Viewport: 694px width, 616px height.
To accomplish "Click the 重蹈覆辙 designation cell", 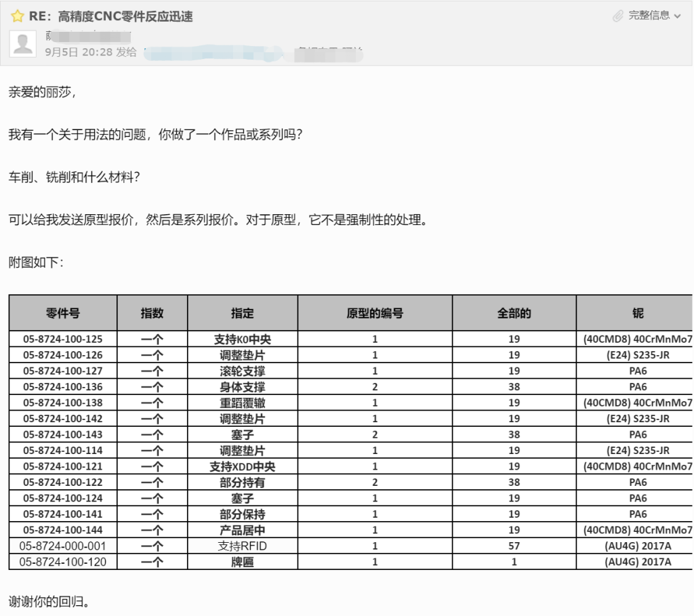I will point(243,403).
